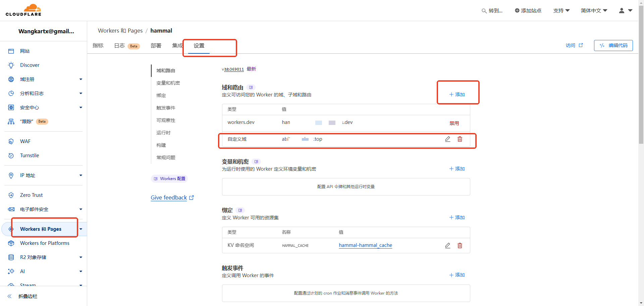This screenshot has height=306, width=644.
Task: Open the 简体中文 language dropdown
Action: coord(594,11)
